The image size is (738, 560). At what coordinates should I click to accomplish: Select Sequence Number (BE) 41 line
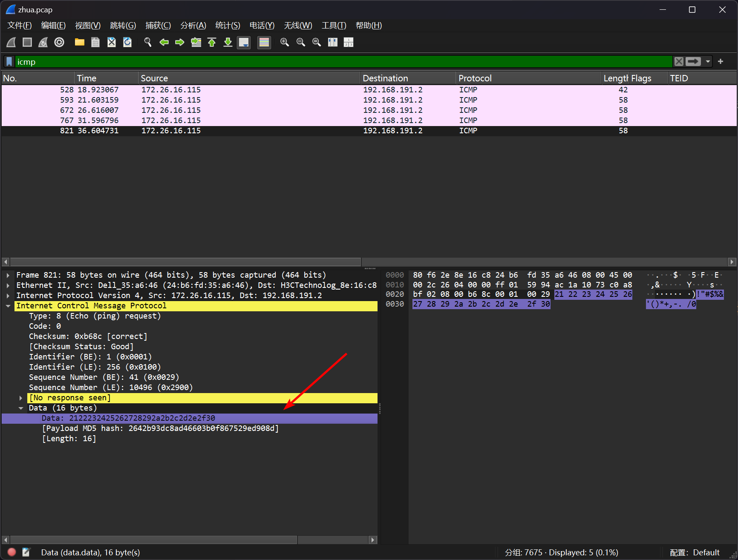(104, 377)
